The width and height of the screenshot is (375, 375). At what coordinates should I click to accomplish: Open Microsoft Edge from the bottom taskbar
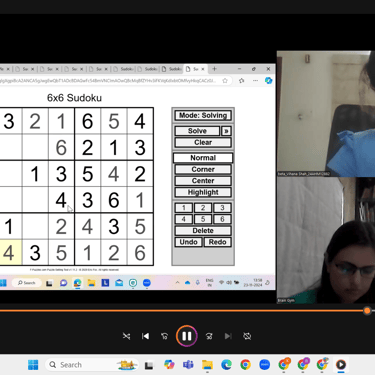pyautogui.click(x=226, y=365)
